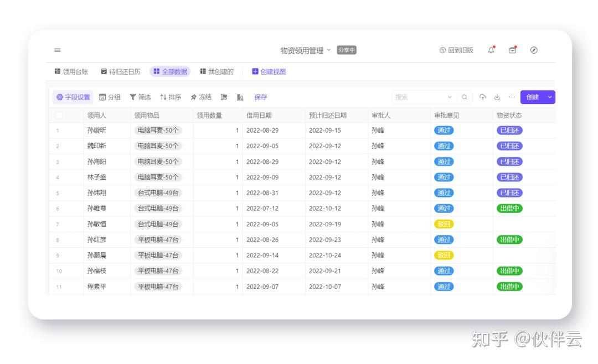Click the 已归还 badge in 林子盛 row
The height and width of the screenshot is (364, 598).
[509, 177]
